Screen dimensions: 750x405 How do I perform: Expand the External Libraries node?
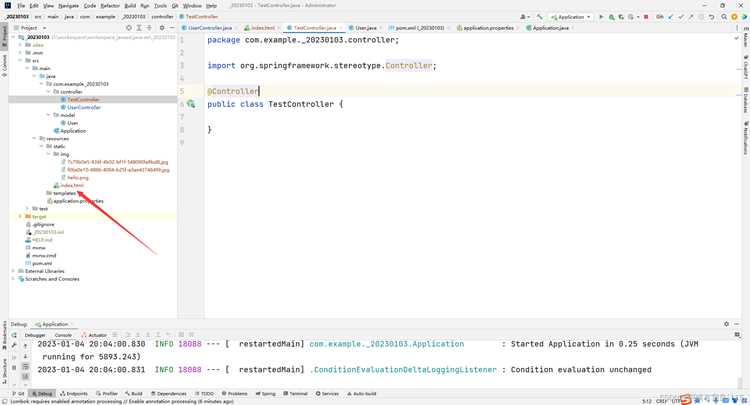point(13,271)
